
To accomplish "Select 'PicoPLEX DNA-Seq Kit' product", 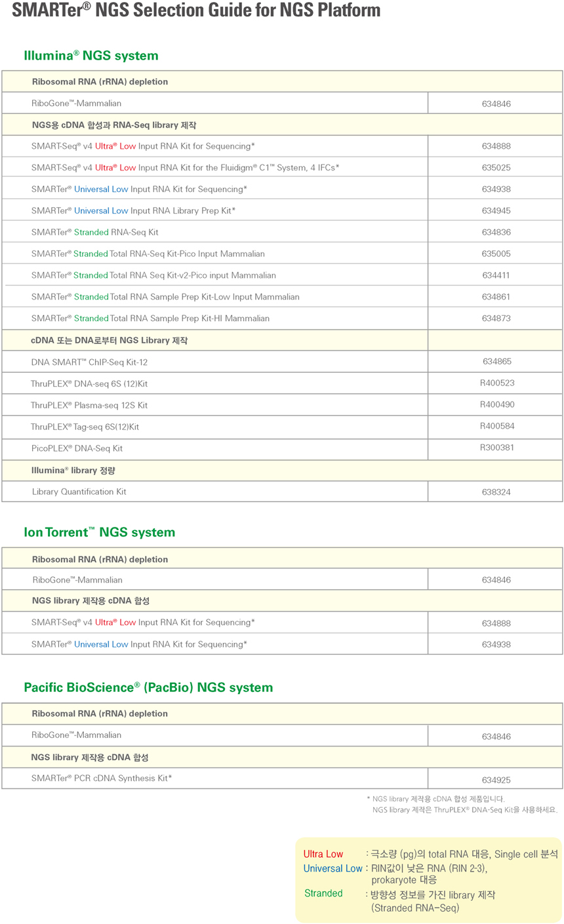I will [77, 449].
